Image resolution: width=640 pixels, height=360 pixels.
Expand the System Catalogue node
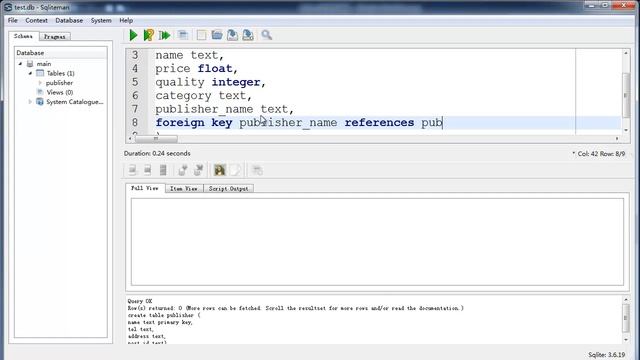click(30, 102)
